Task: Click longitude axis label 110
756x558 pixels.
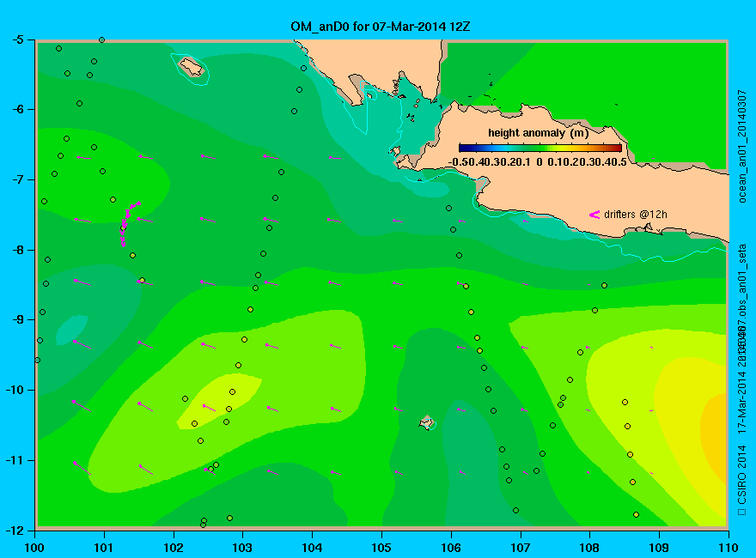Action: click(729, 548)
